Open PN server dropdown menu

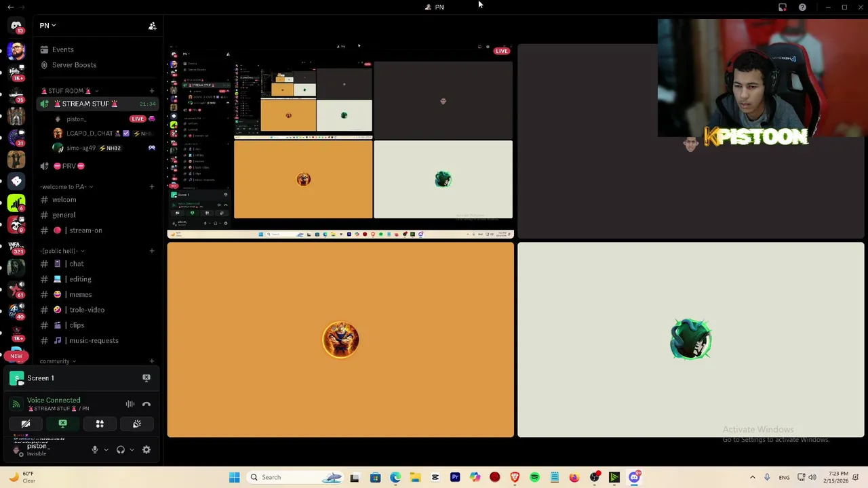coord(47,26)
